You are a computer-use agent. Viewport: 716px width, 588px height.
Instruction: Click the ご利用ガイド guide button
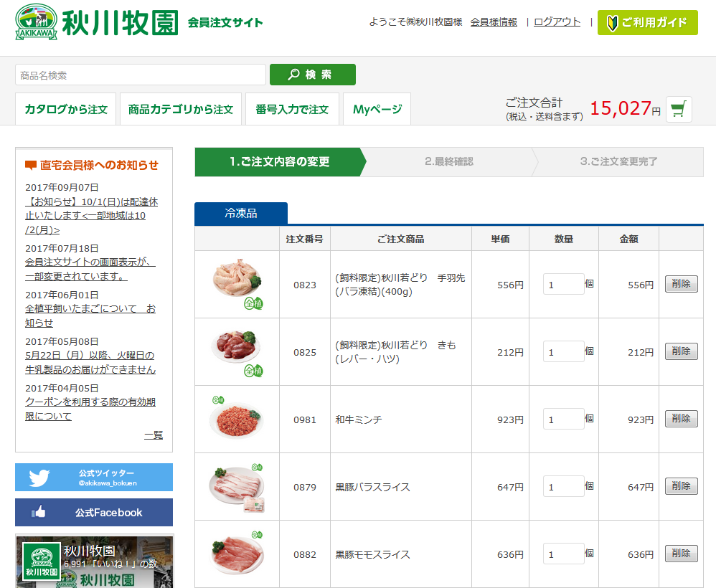[x=648, y=22]
